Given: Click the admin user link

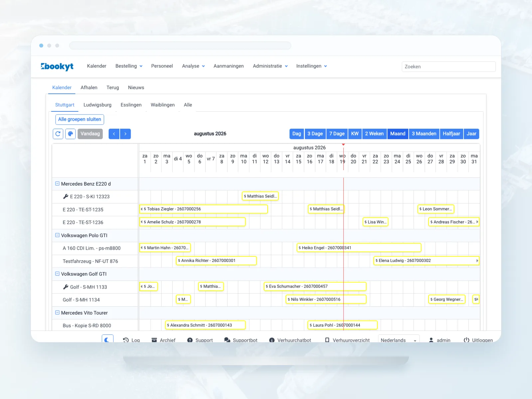Looking at the screenshot, I should [x=440, y=340].
